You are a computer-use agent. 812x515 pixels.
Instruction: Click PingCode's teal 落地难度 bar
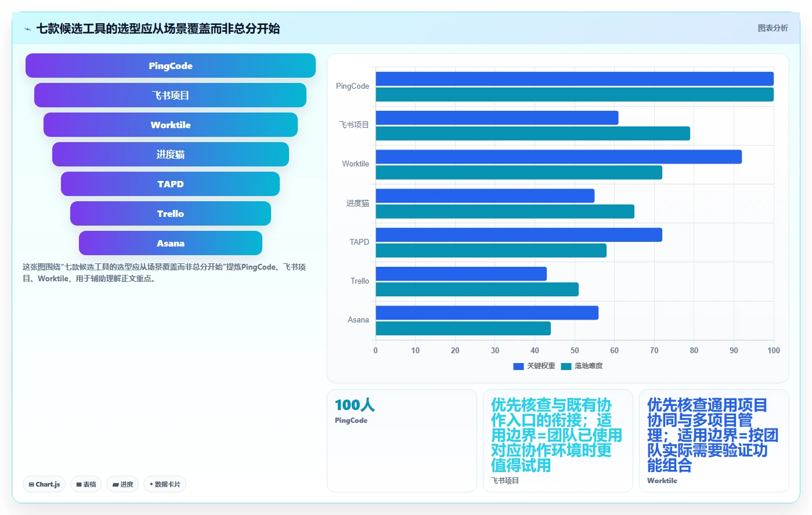(x=575, y=95)
